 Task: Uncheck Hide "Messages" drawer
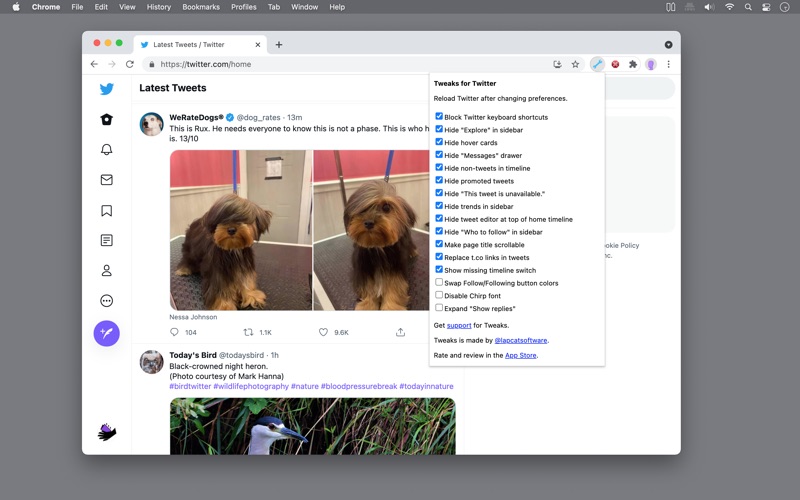point(439,155)
